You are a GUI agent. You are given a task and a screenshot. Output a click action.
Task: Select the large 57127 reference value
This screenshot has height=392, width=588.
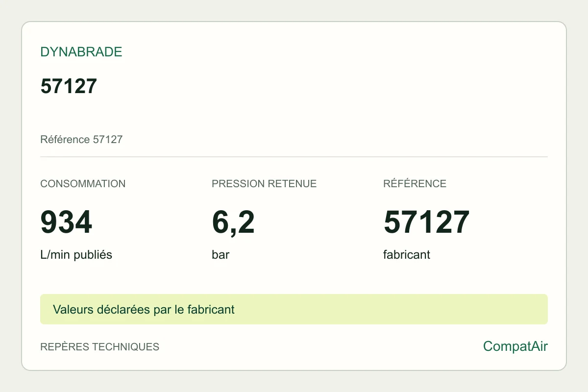pyautogui.click(x=426, y=222)
